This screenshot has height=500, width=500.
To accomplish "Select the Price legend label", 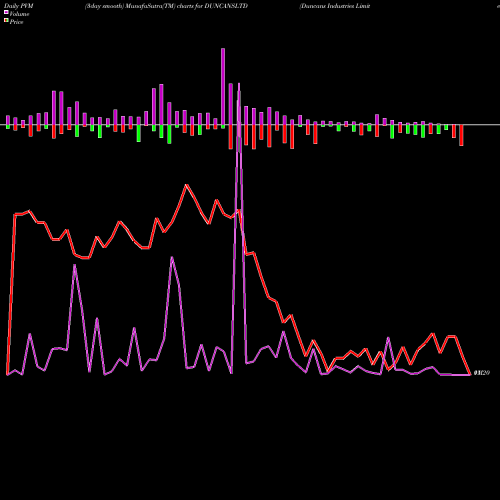I will pyautogui.click(x=16, y=22).
